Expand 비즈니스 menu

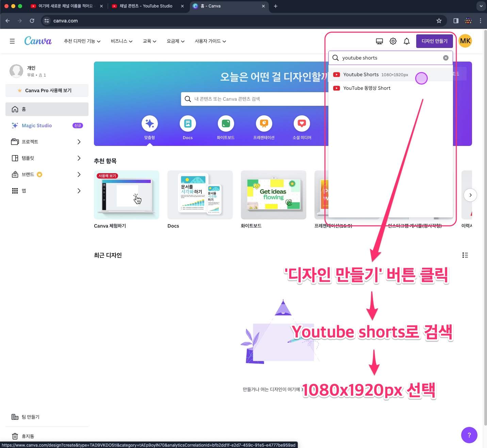point(121,41)
